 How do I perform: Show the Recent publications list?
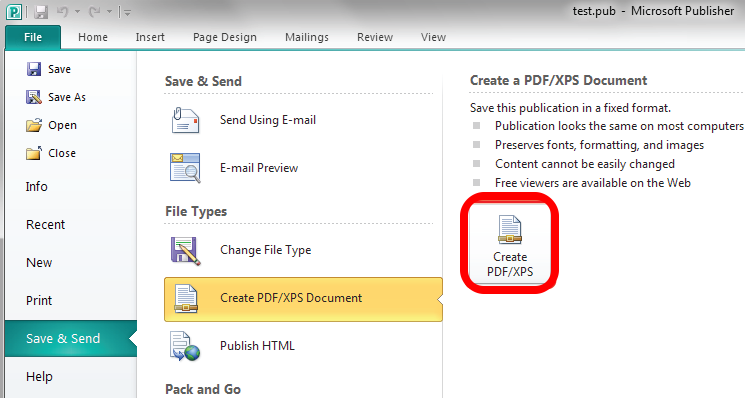pyautogui.click(x=45, y=225)
